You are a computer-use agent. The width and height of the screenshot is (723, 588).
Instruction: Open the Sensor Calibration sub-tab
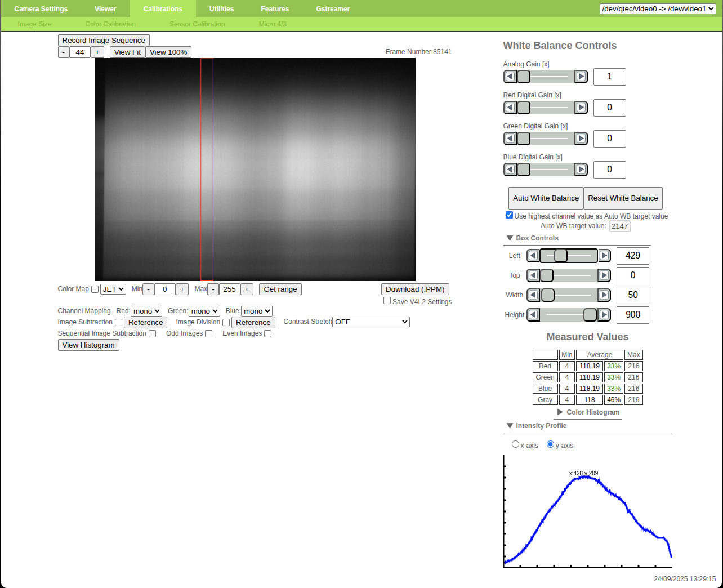pos(197,24)
